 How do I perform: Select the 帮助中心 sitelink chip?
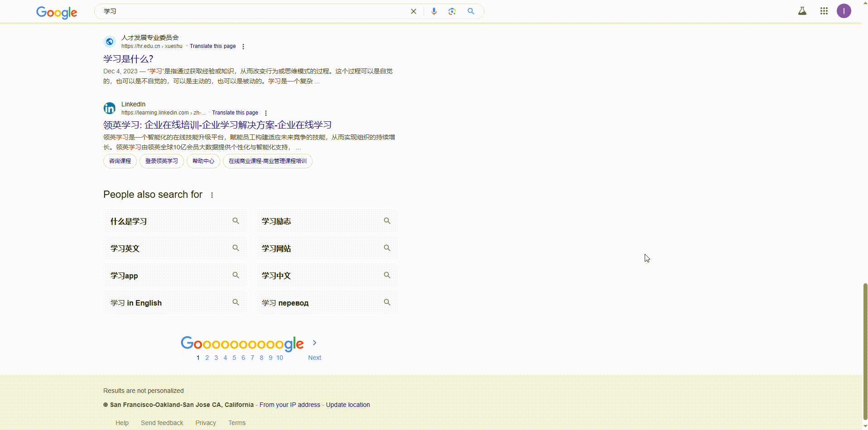click(203, 161)
